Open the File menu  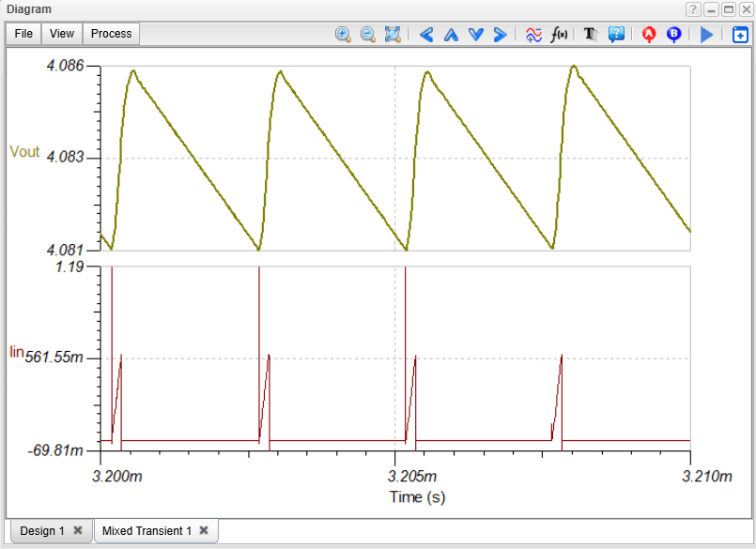(23, 34)
